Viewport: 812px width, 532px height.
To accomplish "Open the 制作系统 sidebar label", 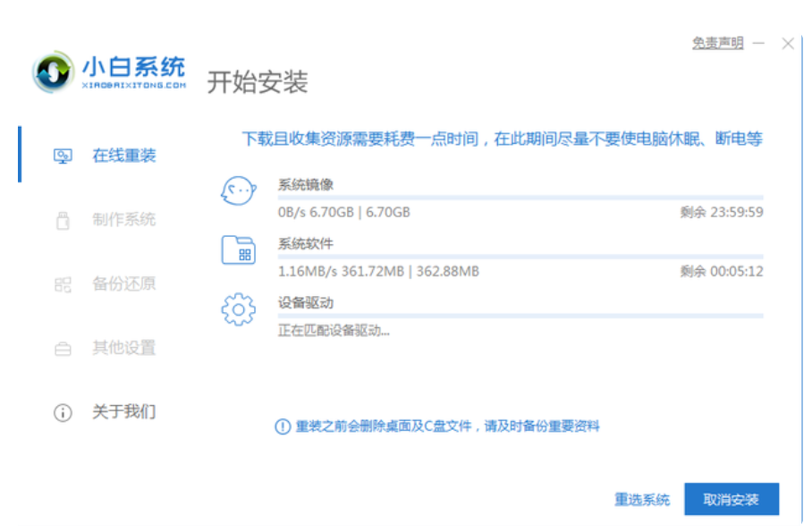I will coord(124,220).
